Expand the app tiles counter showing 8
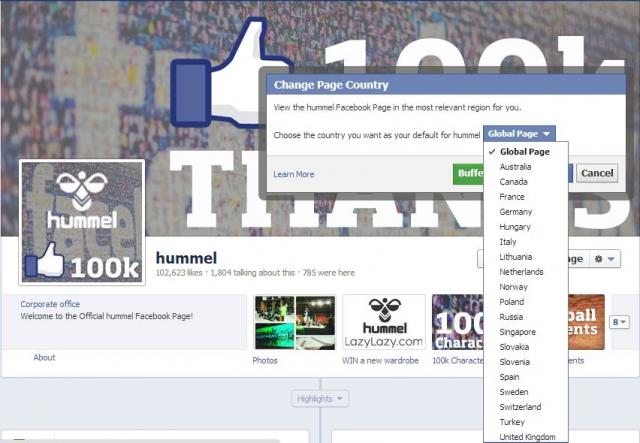640x443 pixels. pyautogui.click(x=619, y=322)
